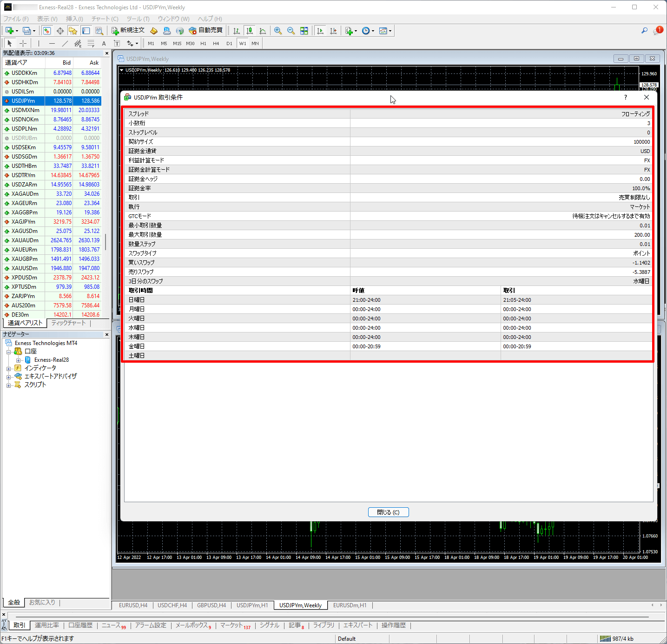667x644 pixels.
Task: Toggle chart auto scroll icon
Action: (x=320, y=31)
